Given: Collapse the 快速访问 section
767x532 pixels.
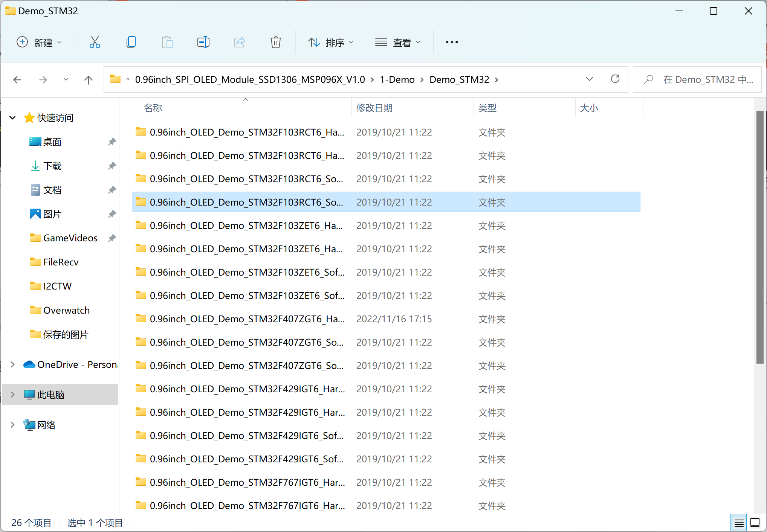Looking at the screenshot, I should coord(12,118).
